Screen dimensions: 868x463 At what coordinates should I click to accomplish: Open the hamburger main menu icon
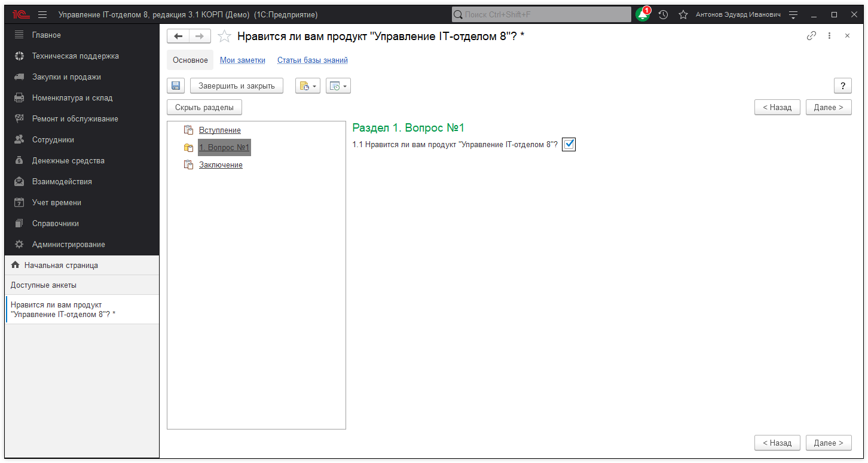point(42,14)
